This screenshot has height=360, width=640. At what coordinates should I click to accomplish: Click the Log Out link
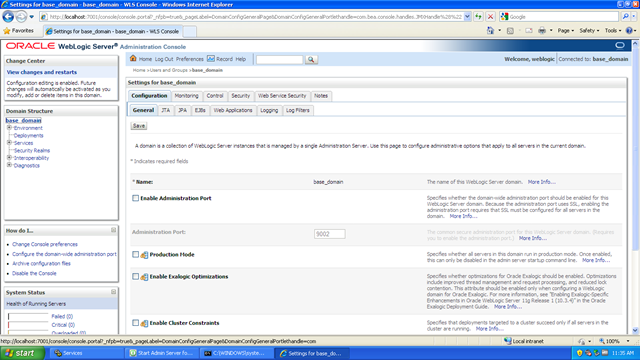click(164, 59)
